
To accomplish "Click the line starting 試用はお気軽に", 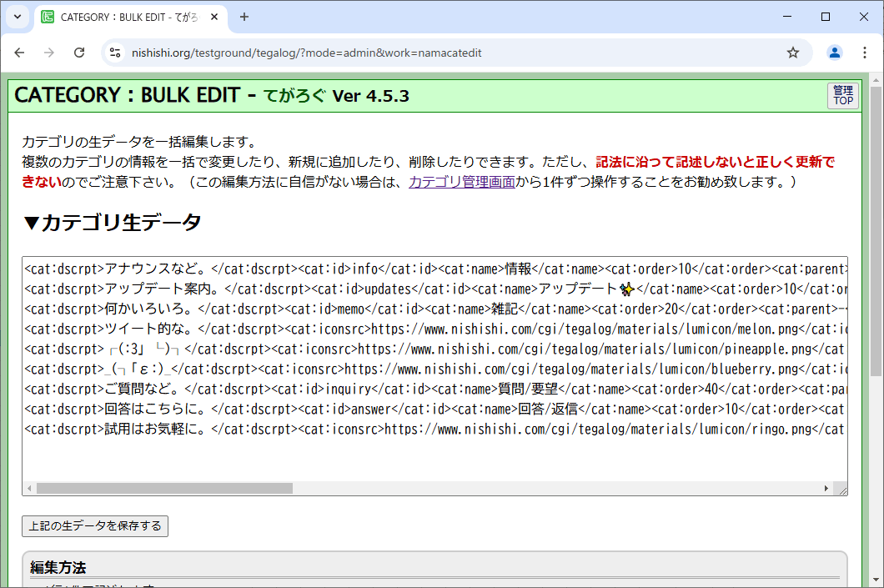I will [x=436, y=429].
